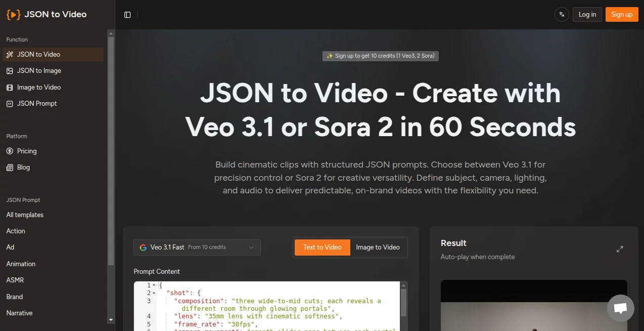Image resolution: width=644 pixels, height=331 pixels.
Task: Click the sign-up credits banner
Action: pos(380,56)
